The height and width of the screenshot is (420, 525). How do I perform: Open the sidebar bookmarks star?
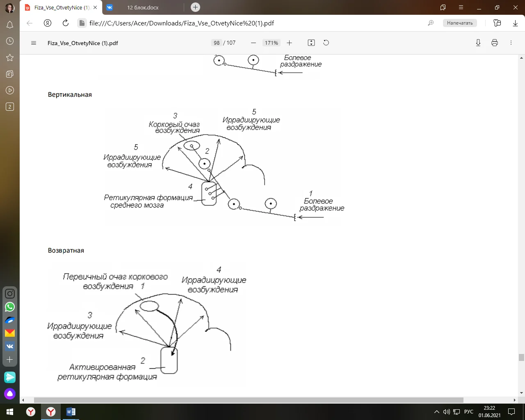tap(10, 57)
